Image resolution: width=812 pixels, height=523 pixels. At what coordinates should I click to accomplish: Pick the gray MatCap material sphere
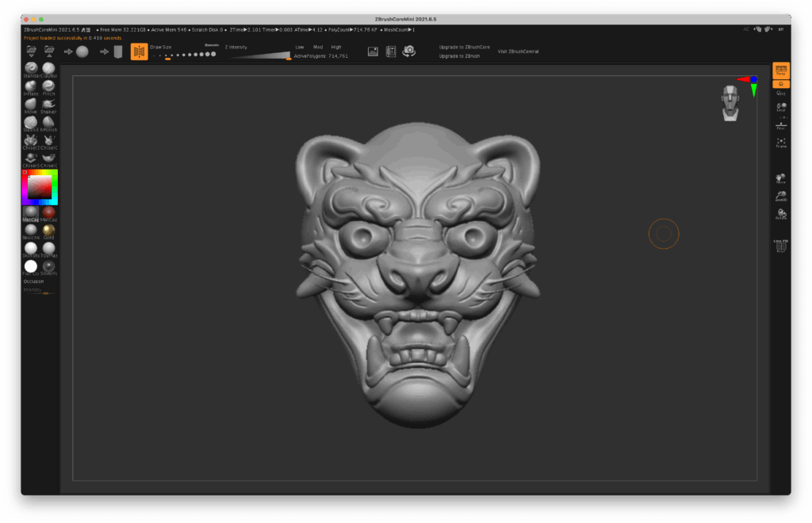(31, 213)
